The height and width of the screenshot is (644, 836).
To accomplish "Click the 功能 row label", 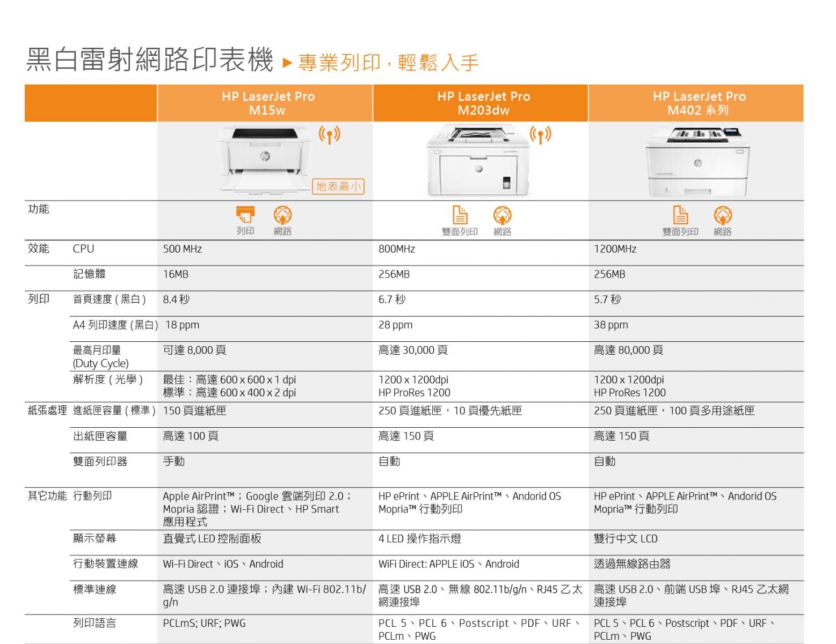I will pos(39,209).
